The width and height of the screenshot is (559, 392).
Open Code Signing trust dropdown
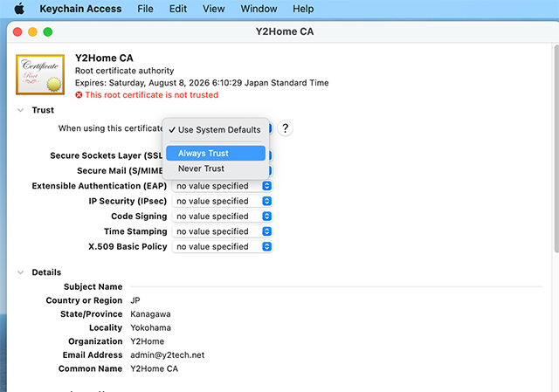click(222, 217)
